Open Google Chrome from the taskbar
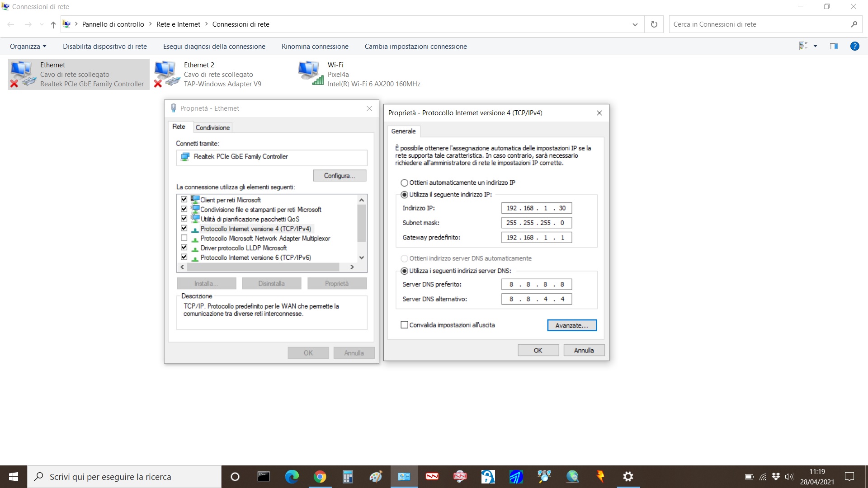 [x=320, y=477]
